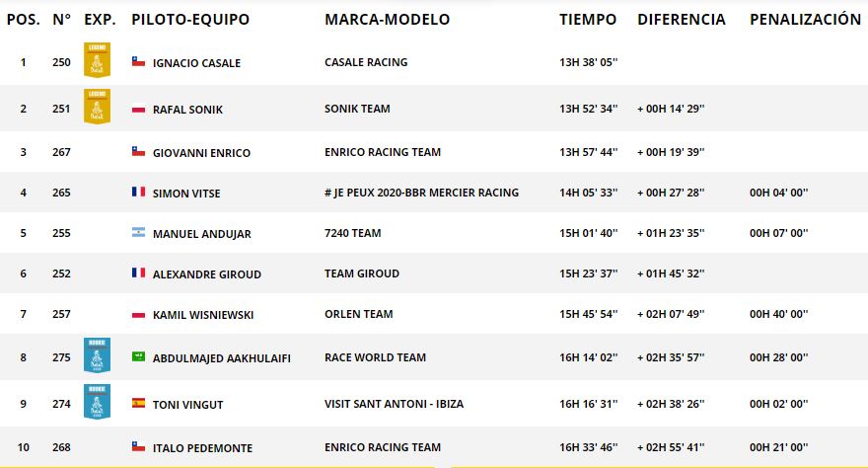The image size is (868, 468).
Task: Click the Saudi flag beside Abdulmajed Aakhulaifi
Action: pos(139,357)
